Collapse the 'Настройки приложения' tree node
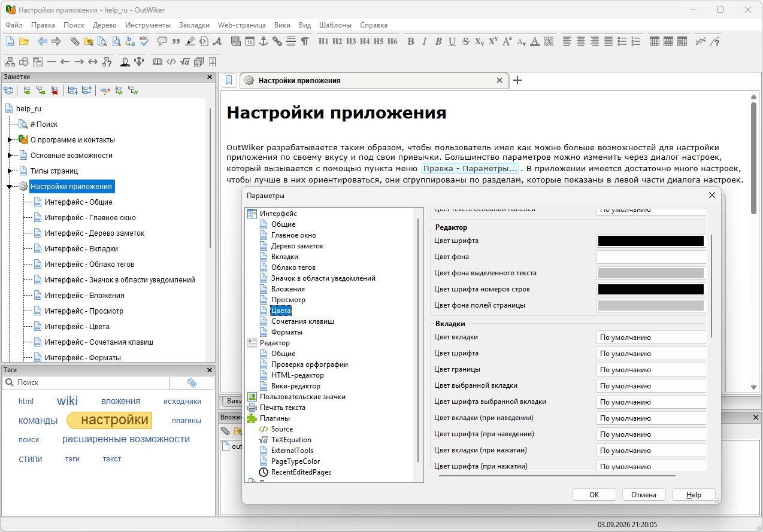The height and width of the screenshot is (532, 763). (10, 187)
